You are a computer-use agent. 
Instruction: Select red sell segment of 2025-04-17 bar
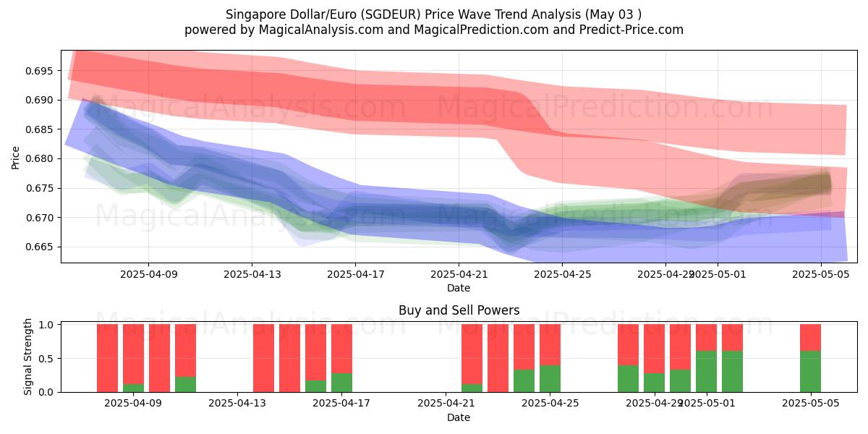pos(341,349)
